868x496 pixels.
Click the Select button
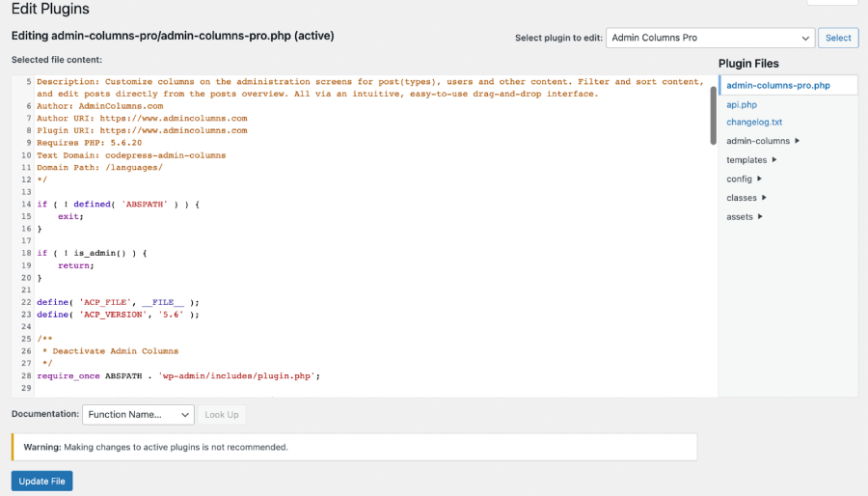pos(838,38)
